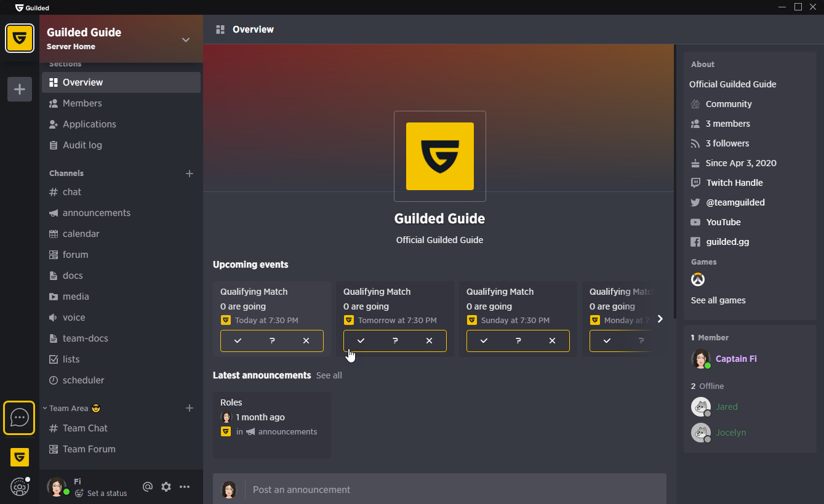
Task: Mark going for Today's Qualifying Match
Action: [238, 341]
